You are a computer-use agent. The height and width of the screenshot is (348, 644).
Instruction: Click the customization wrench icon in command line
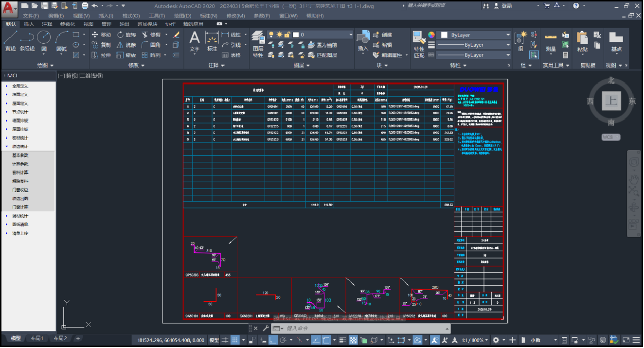[266, 329]
